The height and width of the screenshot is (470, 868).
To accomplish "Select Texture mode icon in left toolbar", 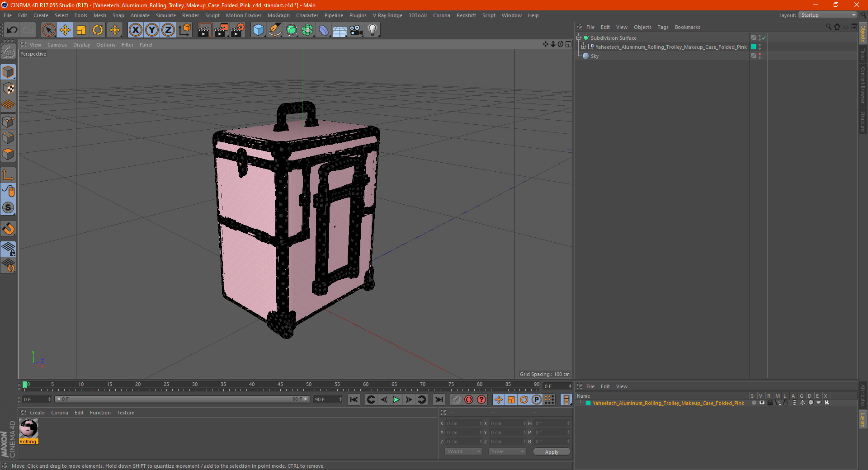I will (8, 89).
